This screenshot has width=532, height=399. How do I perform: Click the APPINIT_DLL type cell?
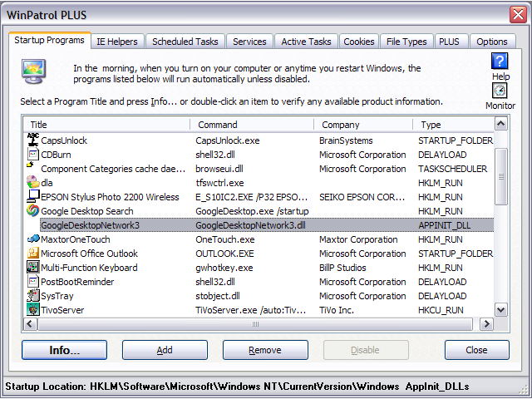pyautogui.click(x=444, y=225)
